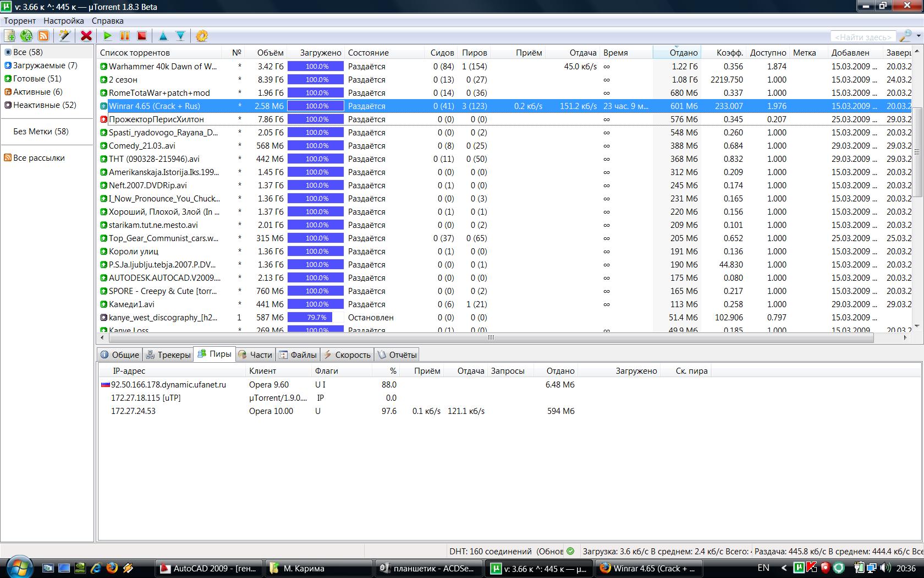The image size is (924, 578).
Task: Pause torrent with the orange pause icon
Action: point(125,36)
